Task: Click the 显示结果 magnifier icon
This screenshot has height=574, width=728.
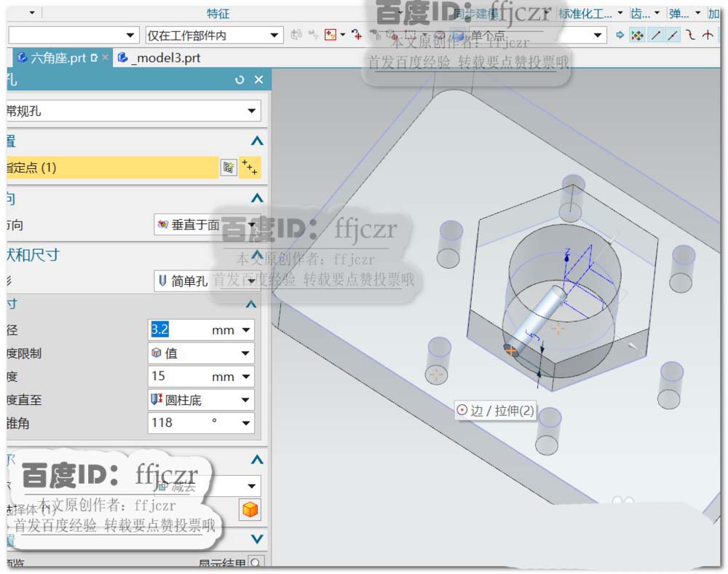Action: click(x=256, y=562)
